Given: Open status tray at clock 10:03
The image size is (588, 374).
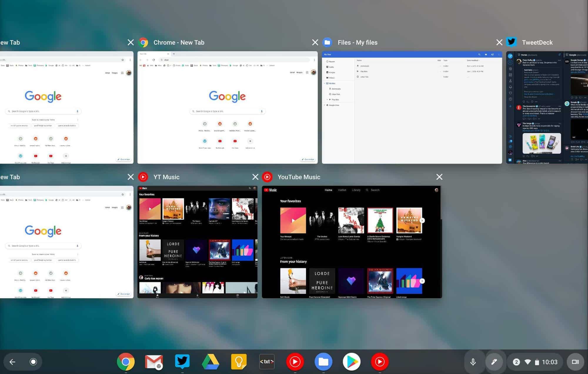Looking at the screenshot, I should (550, 362).
